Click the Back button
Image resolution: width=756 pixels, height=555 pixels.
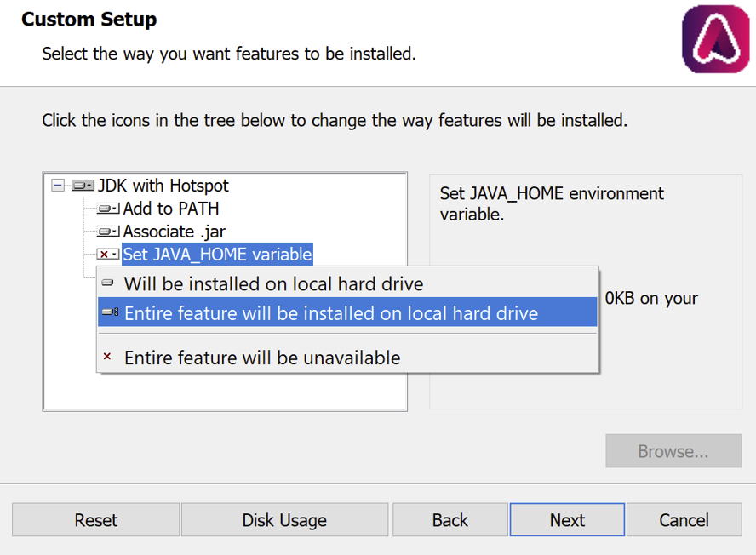click(450, 520)
